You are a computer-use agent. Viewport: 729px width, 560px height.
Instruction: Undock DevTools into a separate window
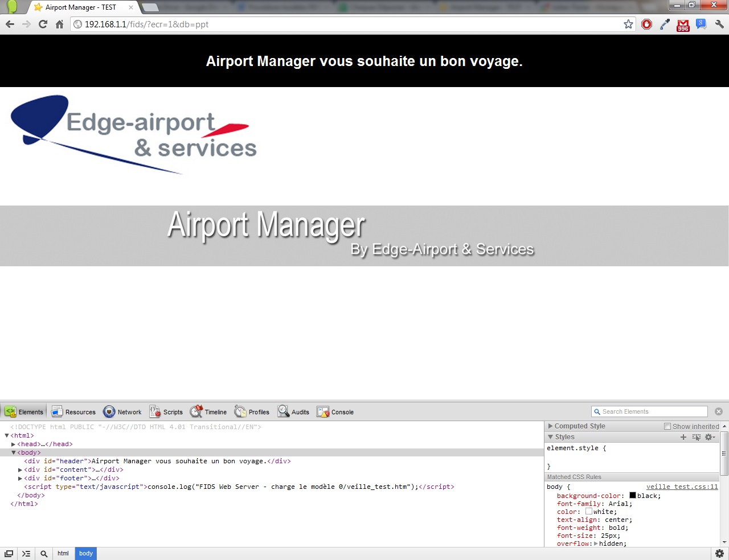[9, 553]
